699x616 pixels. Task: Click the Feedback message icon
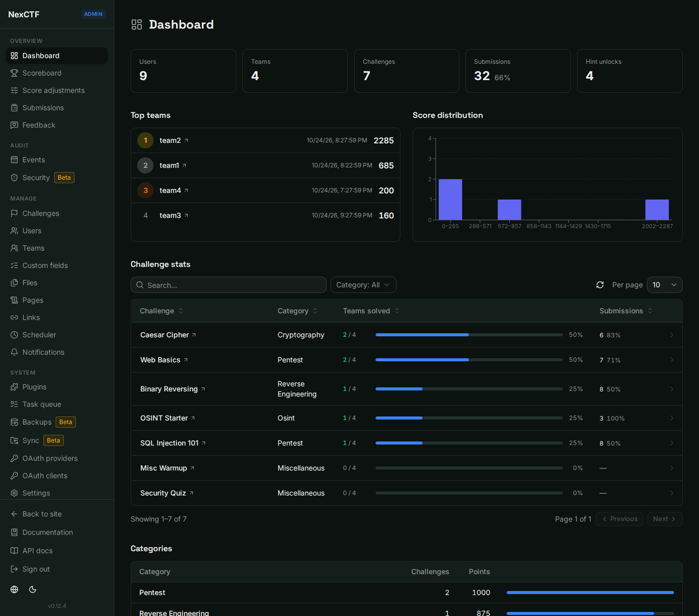14,125
